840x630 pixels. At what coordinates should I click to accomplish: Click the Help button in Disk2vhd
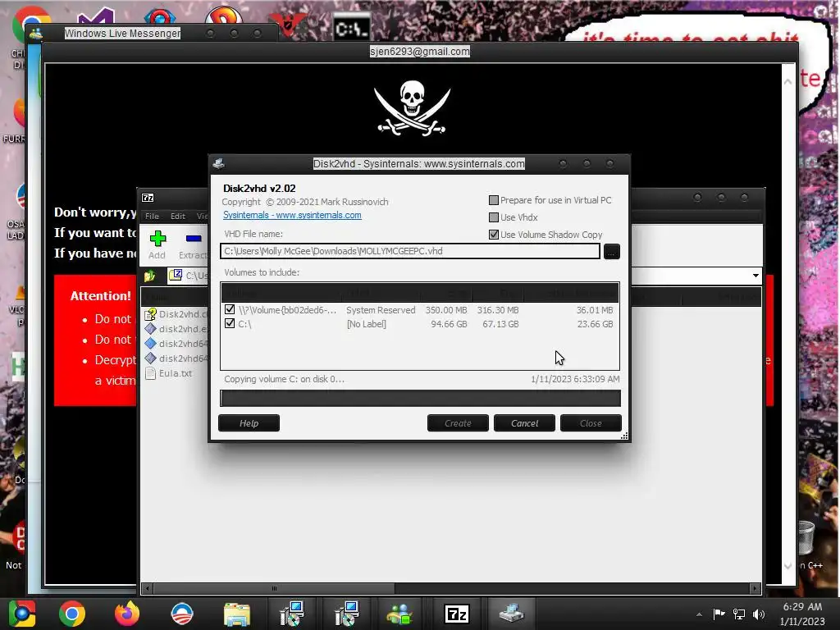(x=249, y=423)
